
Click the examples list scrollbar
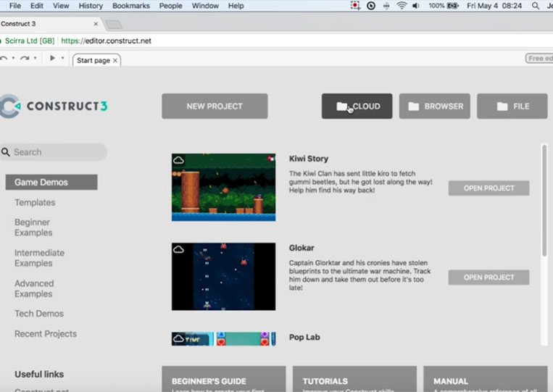click(544, 201)
